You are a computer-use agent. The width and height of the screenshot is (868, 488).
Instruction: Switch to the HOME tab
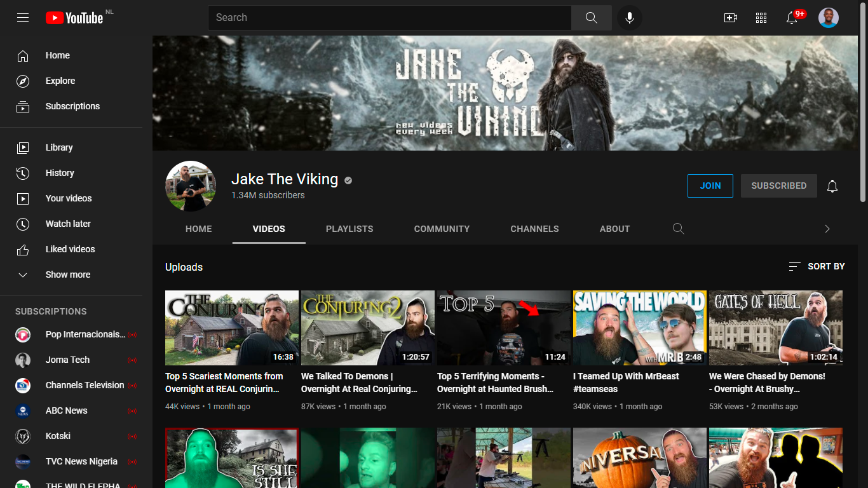pos(199,229)
